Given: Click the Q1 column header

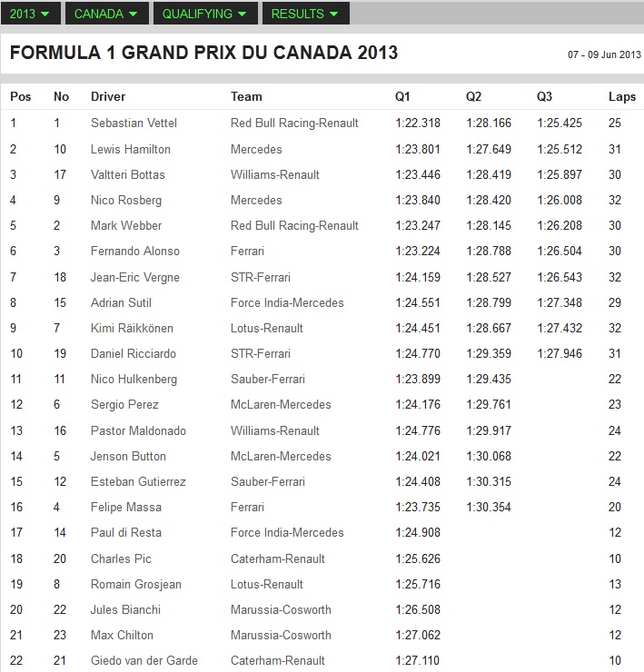Looking at the screenshot, I should tap(402, 96).
